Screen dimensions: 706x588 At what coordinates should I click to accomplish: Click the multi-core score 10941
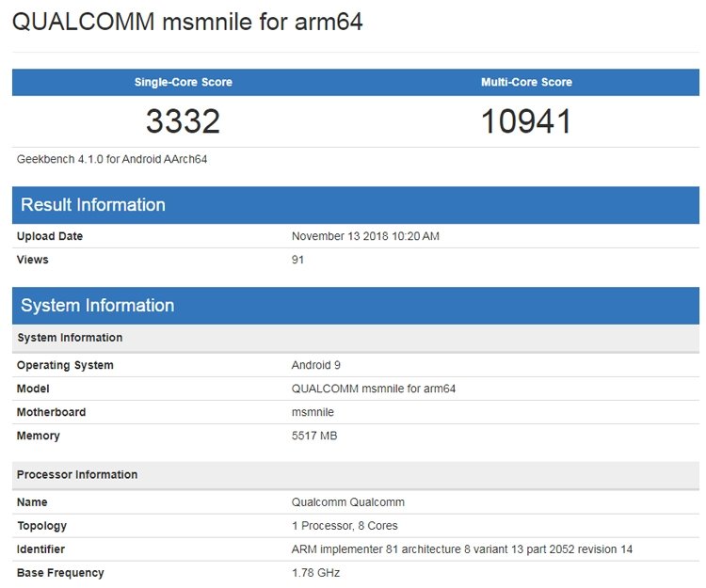(x=526, y=121)
